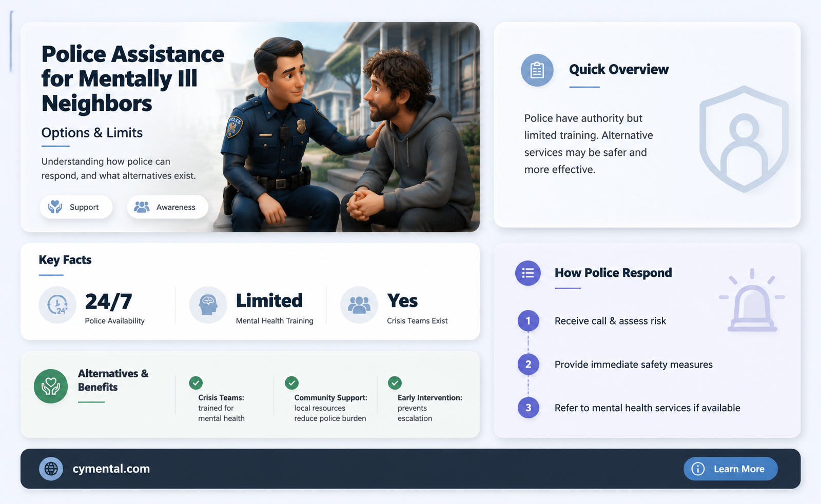Click the Quick Overview paragraph about police authority
Viewport: 821px width, 504px height.
click(x=589, y=144)
